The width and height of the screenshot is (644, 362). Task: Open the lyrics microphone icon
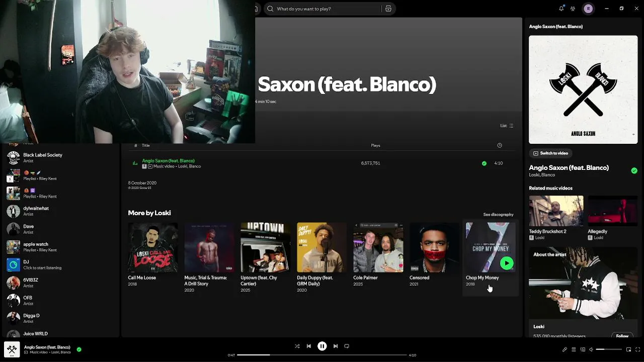click(x=565, y=349)
